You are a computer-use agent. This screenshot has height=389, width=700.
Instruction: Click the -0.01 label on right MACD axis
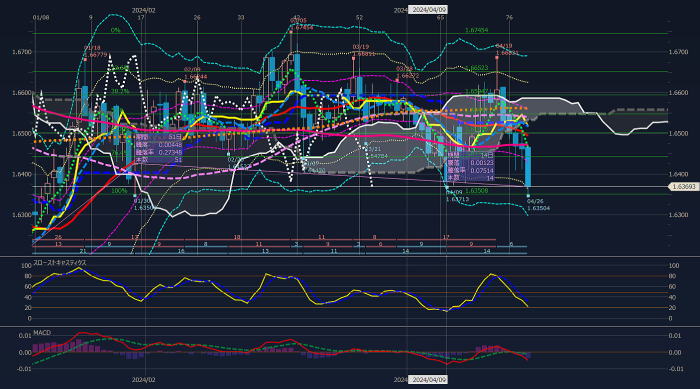pyautogui.click(x=675, y=368)
